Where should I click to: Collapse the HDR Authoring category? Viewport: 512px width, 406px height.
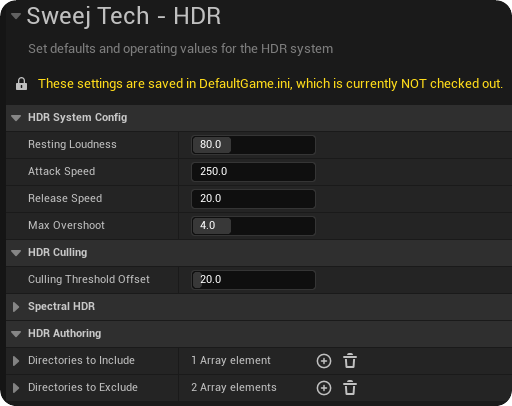coord(16,334)
